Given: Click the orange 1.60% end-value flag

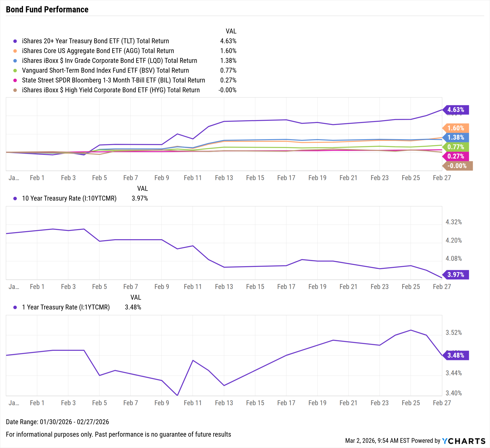Looking at the screenshot, I should click(456, 128).
